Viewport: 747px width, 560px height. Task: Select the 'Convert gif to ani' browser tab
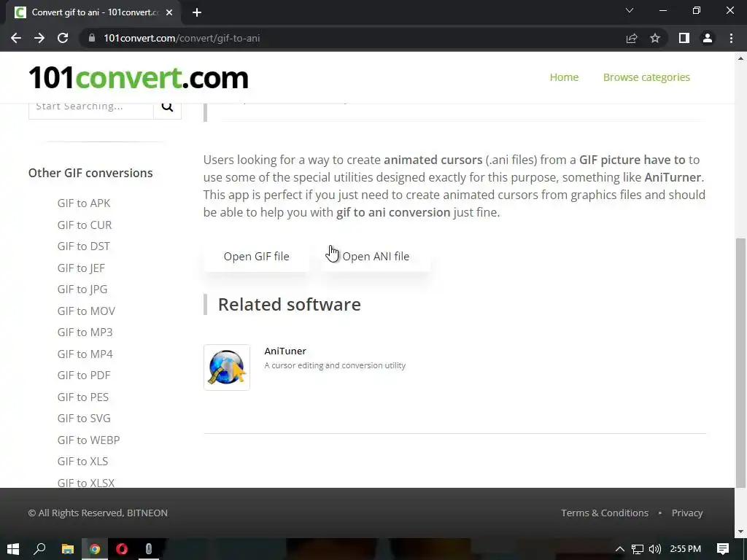[93, 12]
